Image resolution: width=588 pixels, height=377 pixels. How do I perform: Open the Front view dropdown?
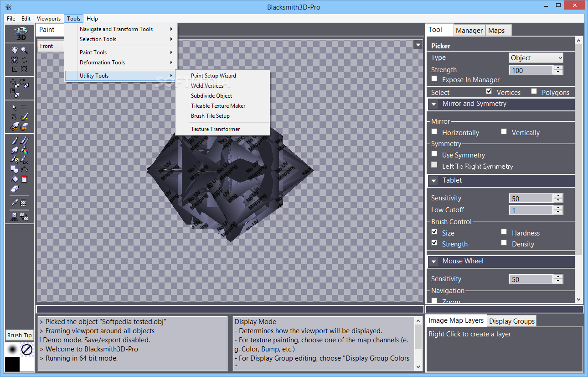tap(51, 46)
